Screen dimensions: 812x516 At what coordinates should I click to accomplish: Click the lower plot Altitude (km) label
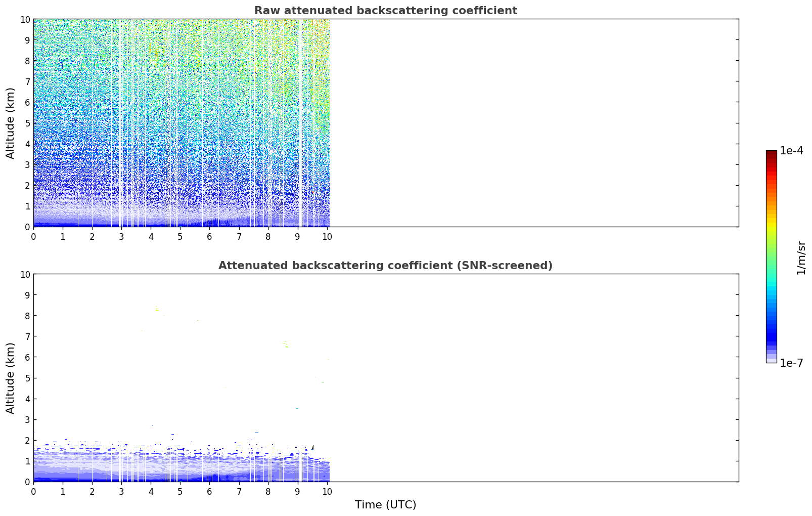pos(11,378)
